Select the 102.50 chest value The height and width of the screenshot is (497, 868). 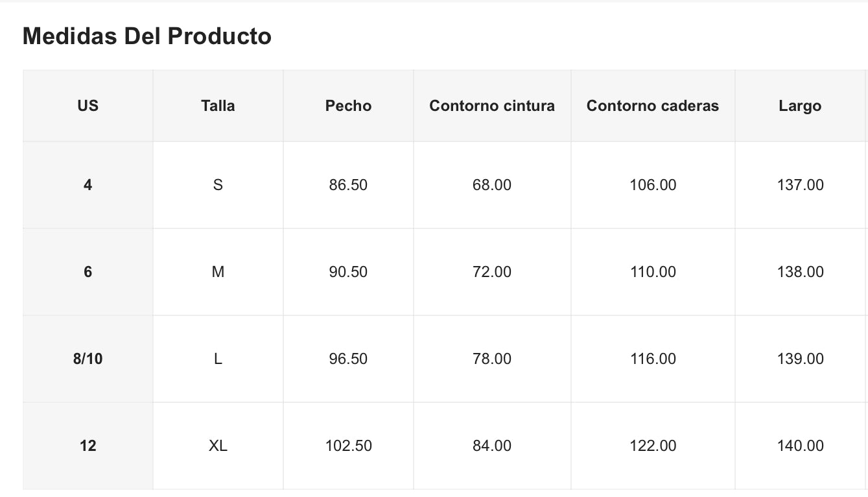348,446
